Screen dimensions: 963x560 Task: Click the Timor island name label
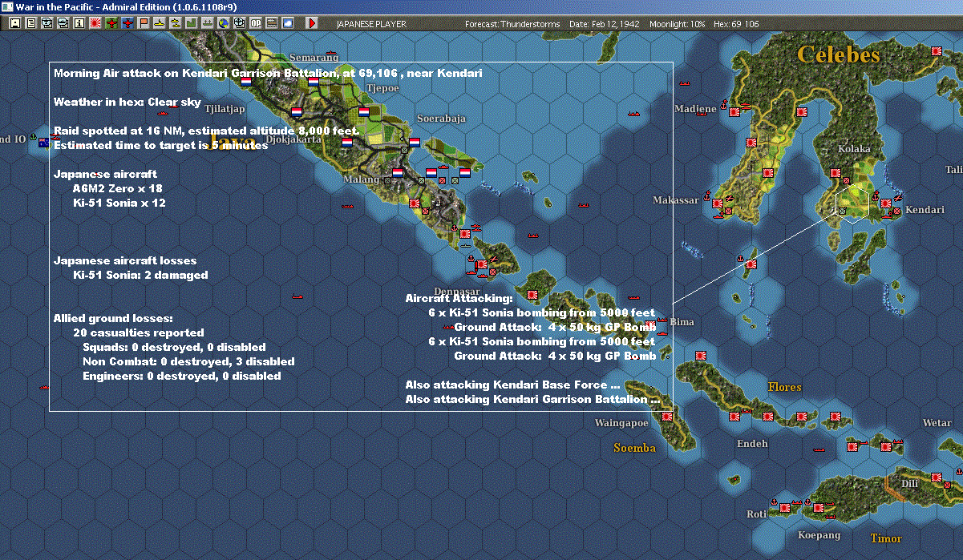[x=886, y=538]
